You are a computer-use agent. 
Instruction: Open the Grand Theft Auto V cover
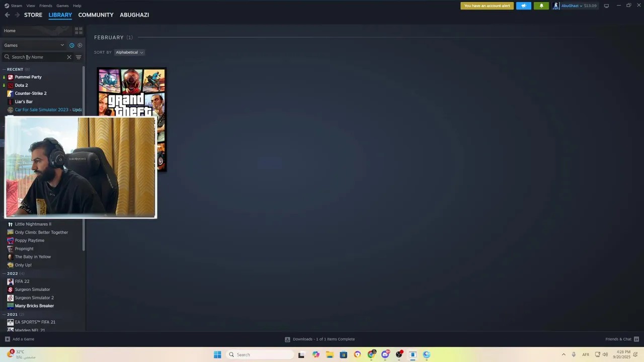coord(132,119)
